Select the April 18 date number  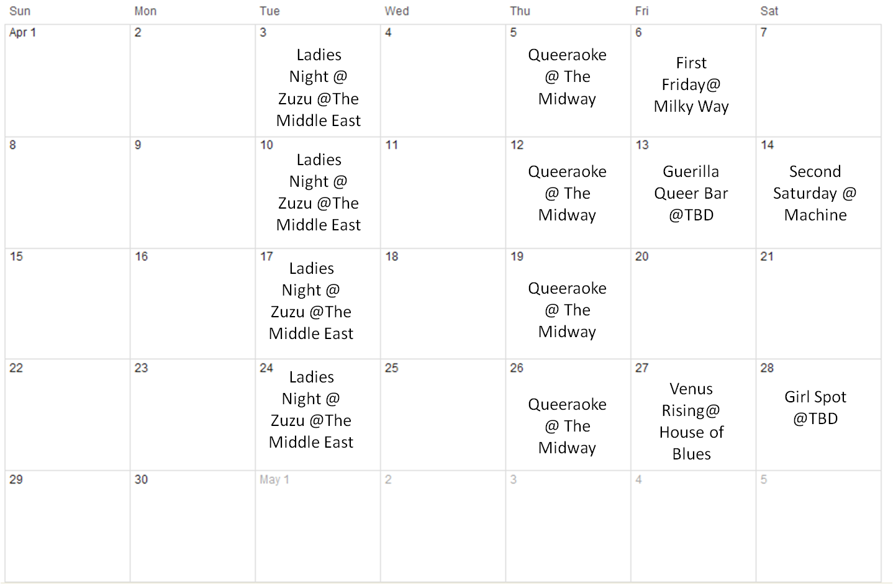tap(392, 256)
